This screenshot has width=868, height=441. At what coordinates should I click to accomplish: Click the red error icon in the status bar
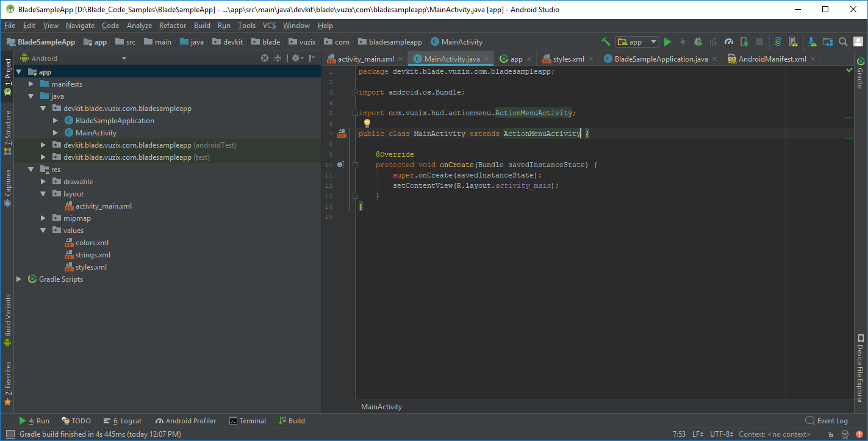[x=859, y=434]
